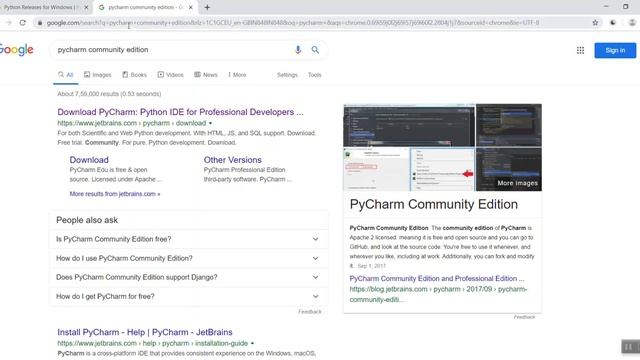Switch to the Python Releases for Windows tab
The height and width of the screenshot is (360, 640).
tap(41, 7)
